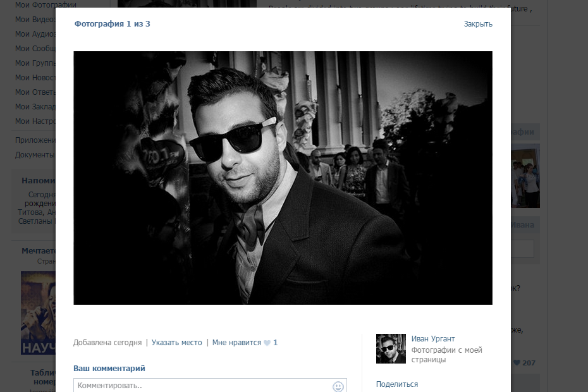Click the heart icon next to Мне нравится

tap(267, 343)
